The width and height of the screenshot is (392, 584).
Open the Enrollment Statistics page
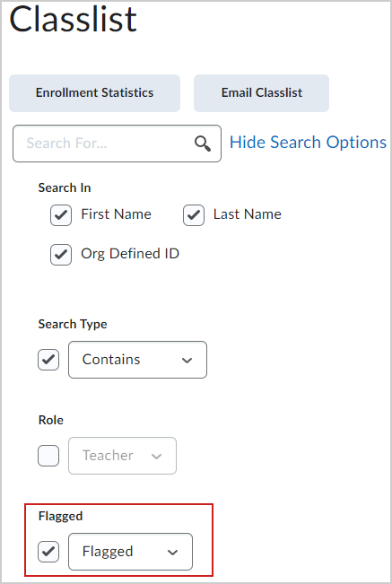click(94, 92)
